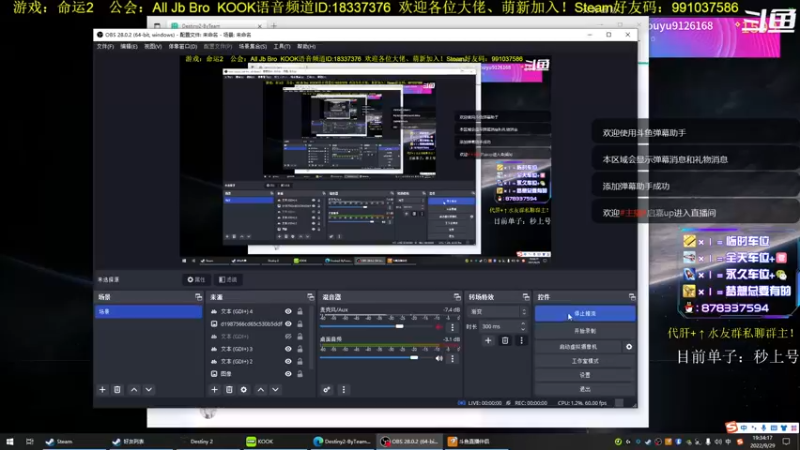Move source up in Sources panel
Viewport: 800px width, 450px height.
(261, 390)
